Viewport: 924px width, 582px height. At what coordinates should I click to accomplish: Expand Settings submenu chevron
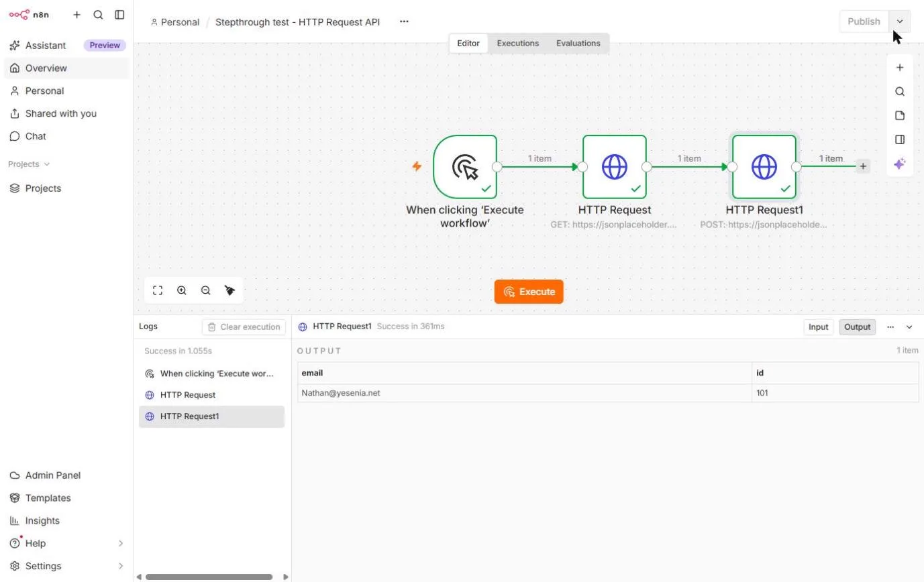(x=121, y=567)
